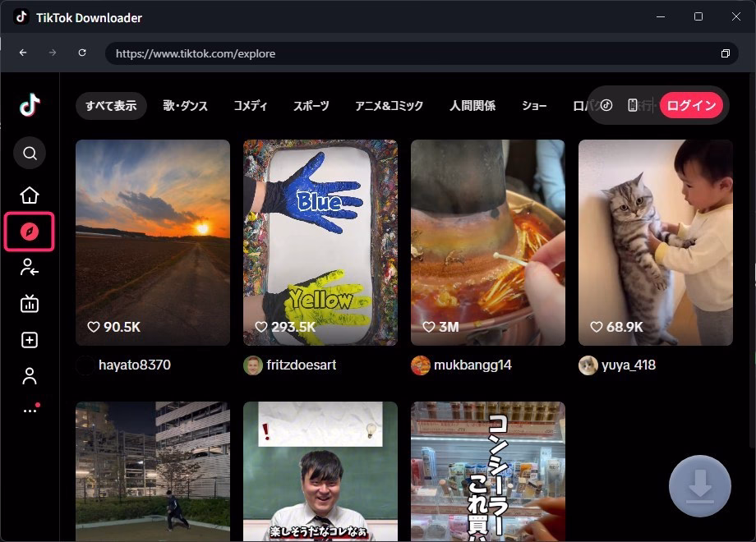
Task: Open the LIVE icon in sidebar
Action: coord(30,304)
